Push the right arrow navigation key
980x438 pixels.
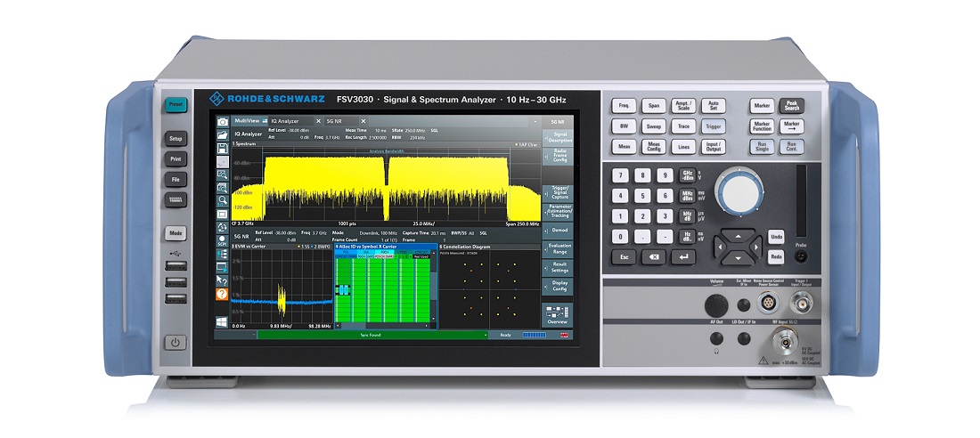(756, 247)
